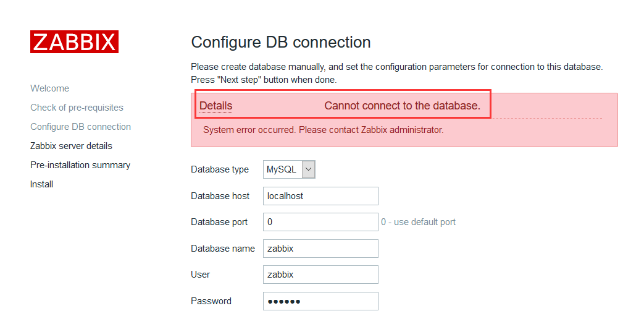Focus the Database host field
Viewport: 644px width, 324px height.
(321, 196)
